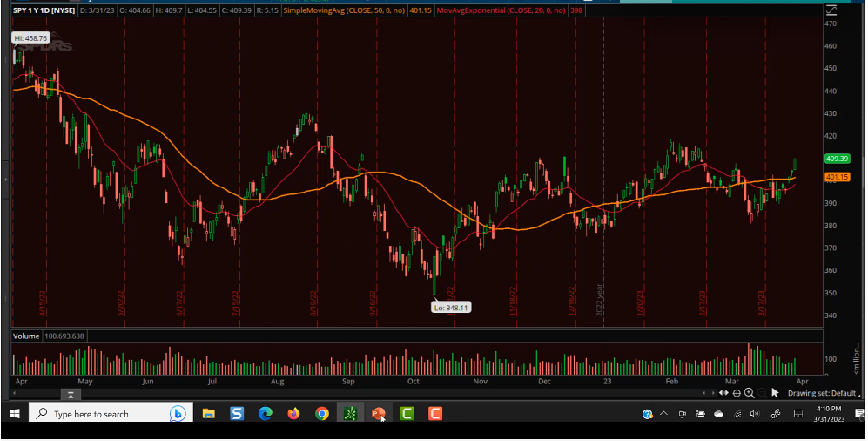Open Microsoft Edge from the taskbar
Image resolution: width=868 pixels, height=441 pixels.
tap(266, 414)
